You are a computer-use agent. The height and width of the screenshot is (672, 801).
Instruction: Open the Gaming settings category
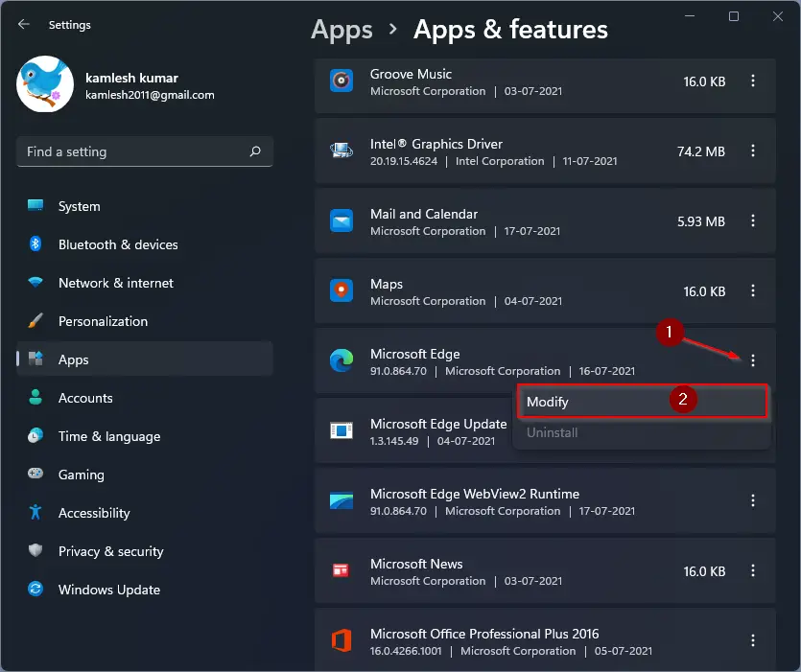click(x=145, y=474)
